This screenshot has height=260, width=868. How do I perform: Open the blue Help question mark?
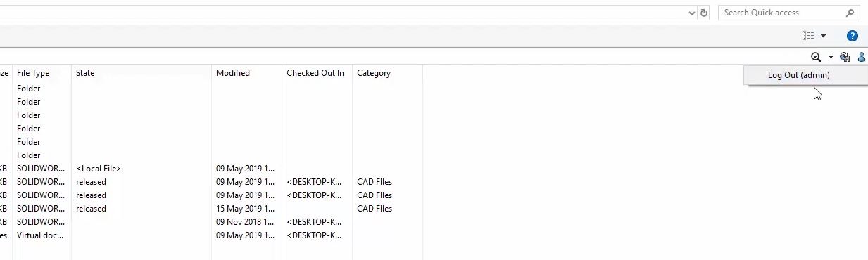853,36
